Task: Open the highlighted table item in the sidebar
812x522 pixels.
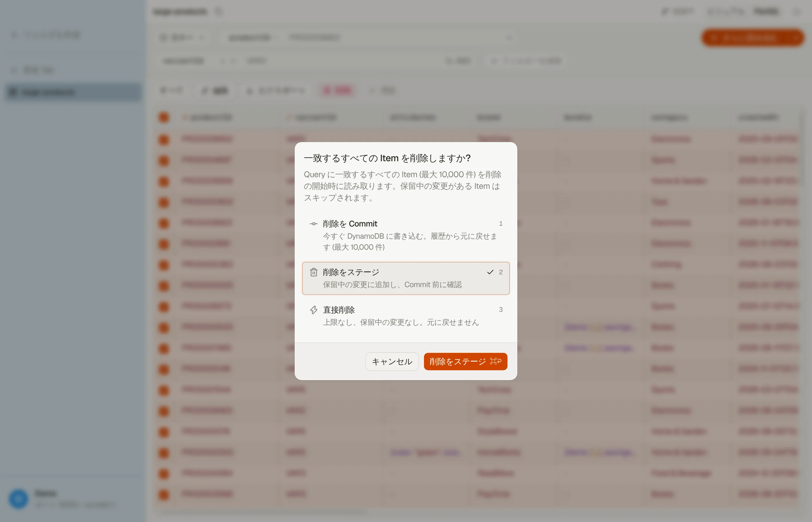Action: (x=73, y=92)
